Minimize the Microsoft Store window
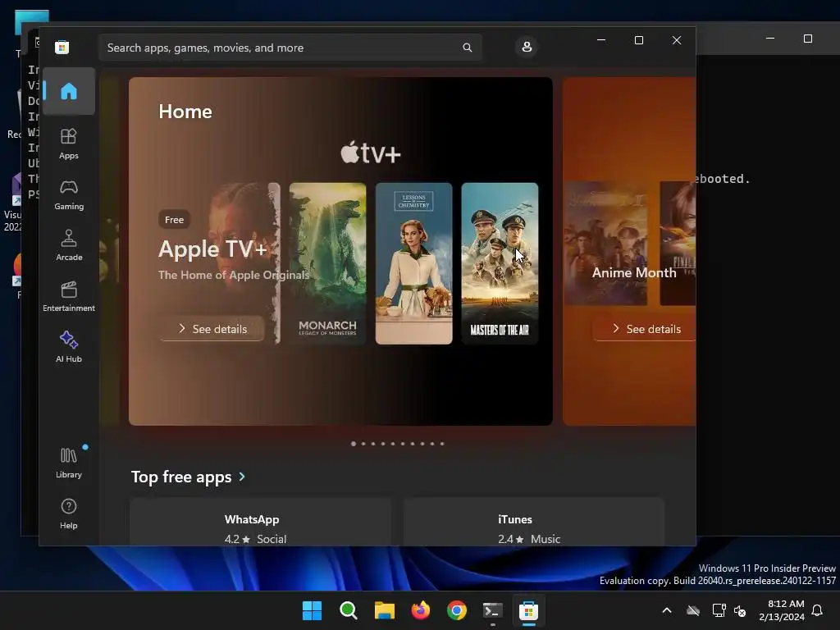 (x=601, y=40)
